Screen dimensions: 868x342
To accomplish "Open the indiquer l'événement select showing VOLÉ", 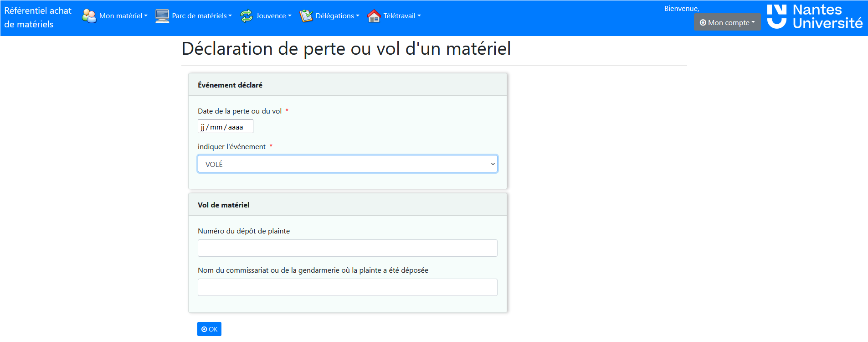I will click(x=347, y=164).
